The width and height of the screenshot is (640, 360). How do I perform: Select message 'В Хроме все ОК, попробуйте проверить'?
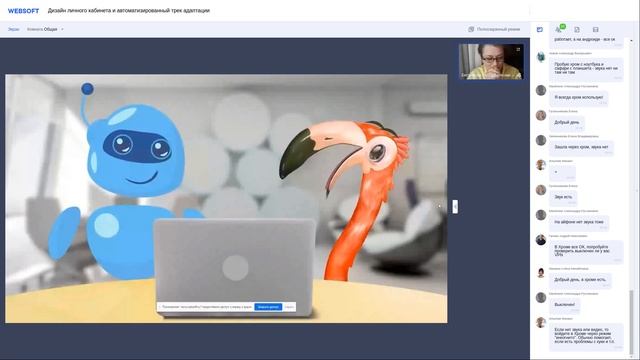tap(586, 252)
